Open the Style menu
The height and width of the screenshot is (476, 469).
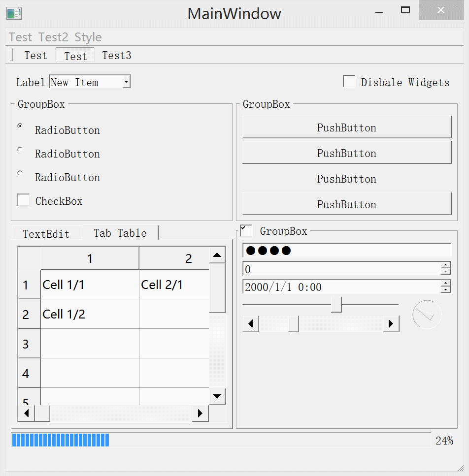tap(88, 37)
